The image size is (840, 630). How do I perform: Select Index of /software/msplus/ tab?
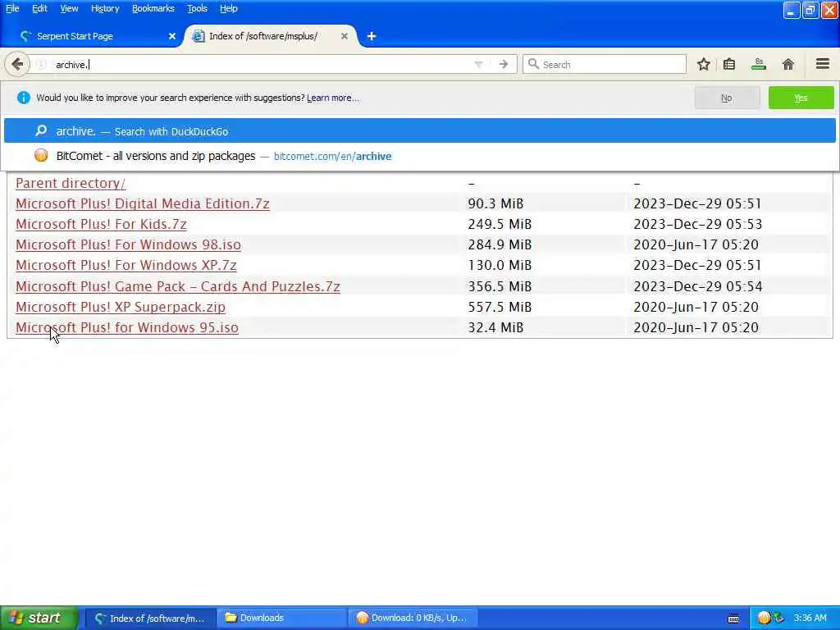[x=271, y=36]
